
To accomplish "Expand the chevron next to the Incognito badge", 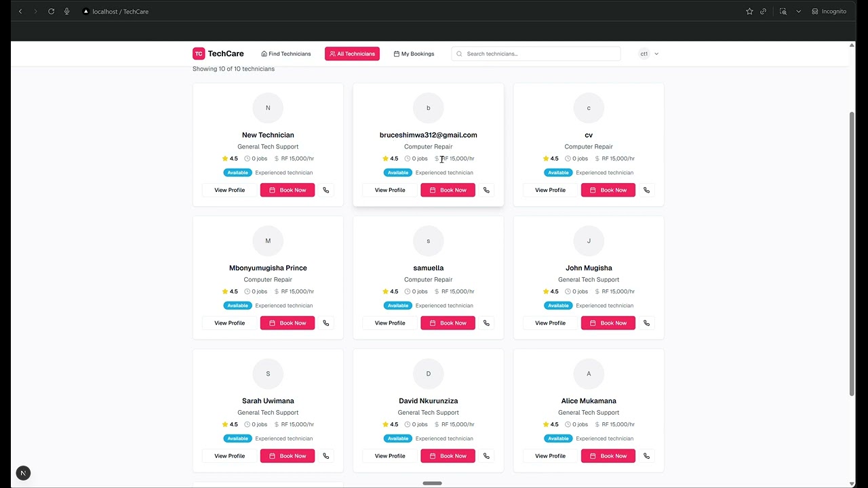I will pos(798,11).
